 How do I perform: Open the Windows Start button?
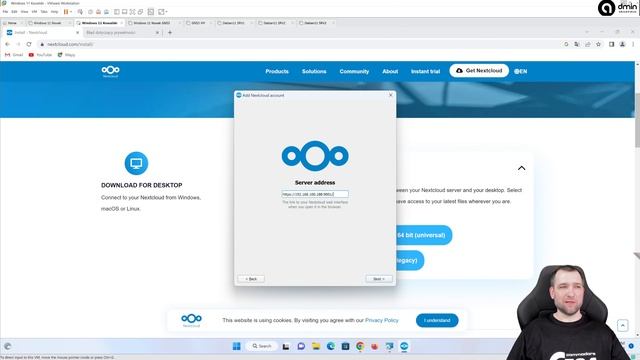[x=236, y=346]
